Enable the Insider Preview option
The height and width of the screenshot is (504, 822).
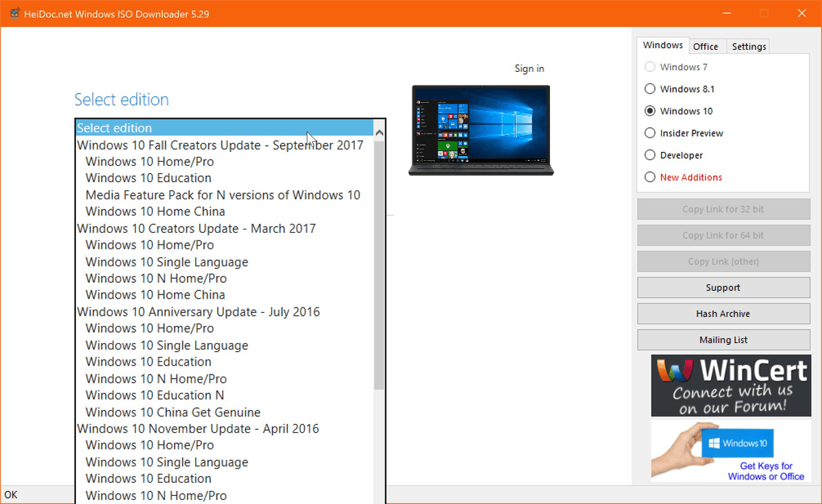pyautogui.click(x=649, y=132)
